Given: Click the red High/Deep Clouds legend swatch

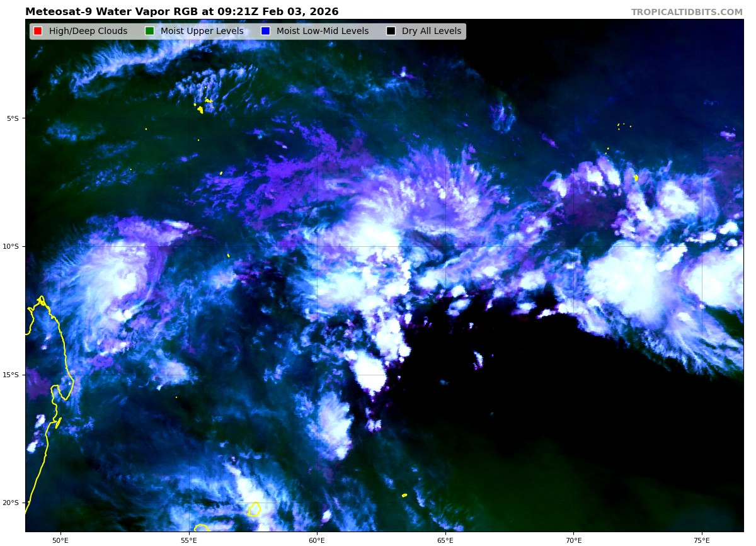Looking at the screenshot, I should (x=38, y=31).
